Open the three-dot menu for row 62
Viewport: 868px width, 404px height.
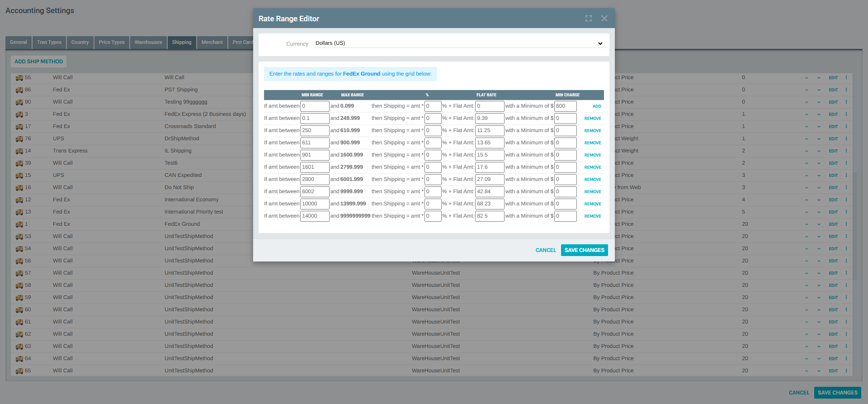846,334
